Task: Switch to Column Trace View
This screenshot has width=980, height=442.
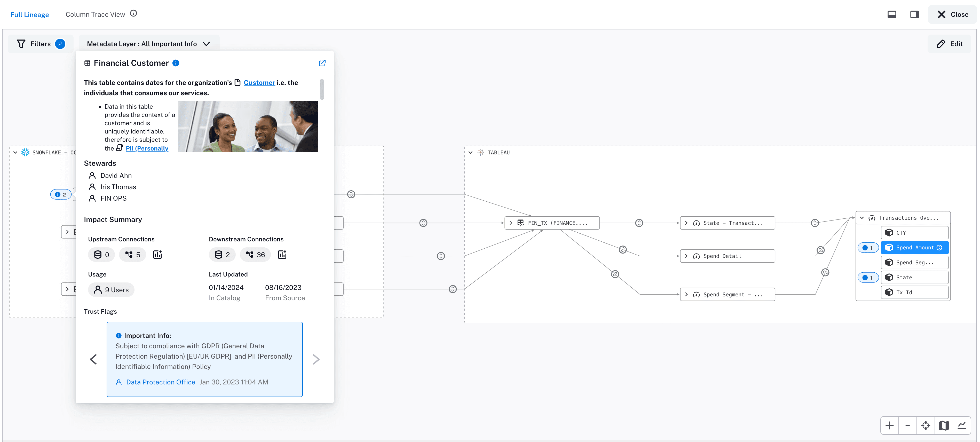Action: point(95,14)
